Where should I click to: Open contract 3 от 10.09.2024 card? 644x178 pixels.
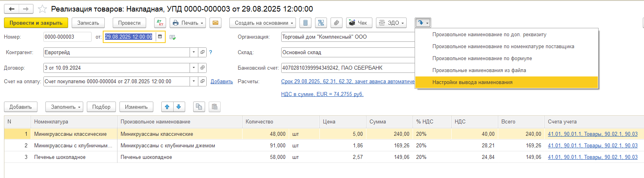(x=202, y=68)
